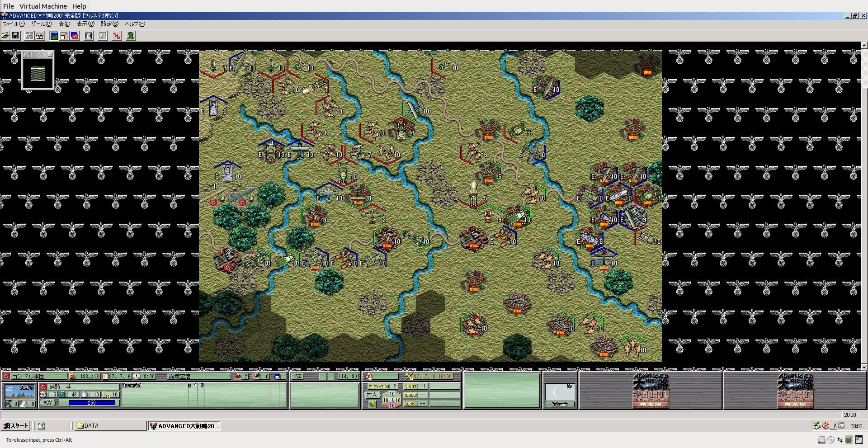Click the コンドル軍団 army name label
The image size is (868, 448).
tap(28, 376)
